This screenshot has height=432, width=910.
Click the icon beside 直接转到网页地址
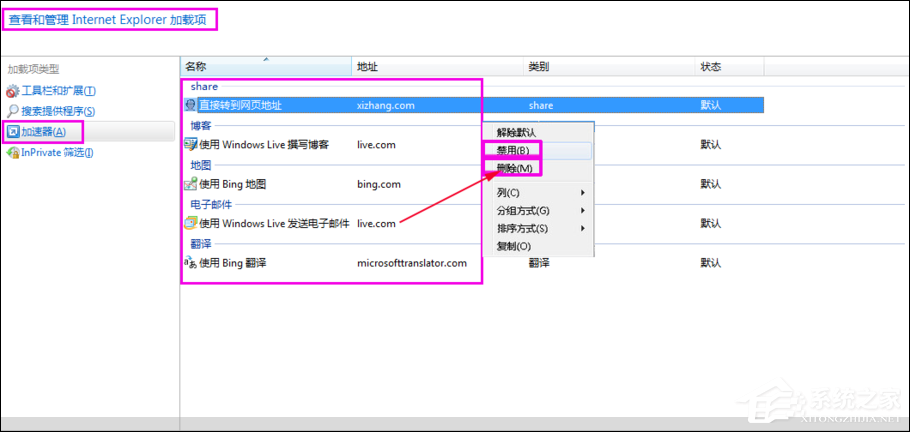click(191, 104)
